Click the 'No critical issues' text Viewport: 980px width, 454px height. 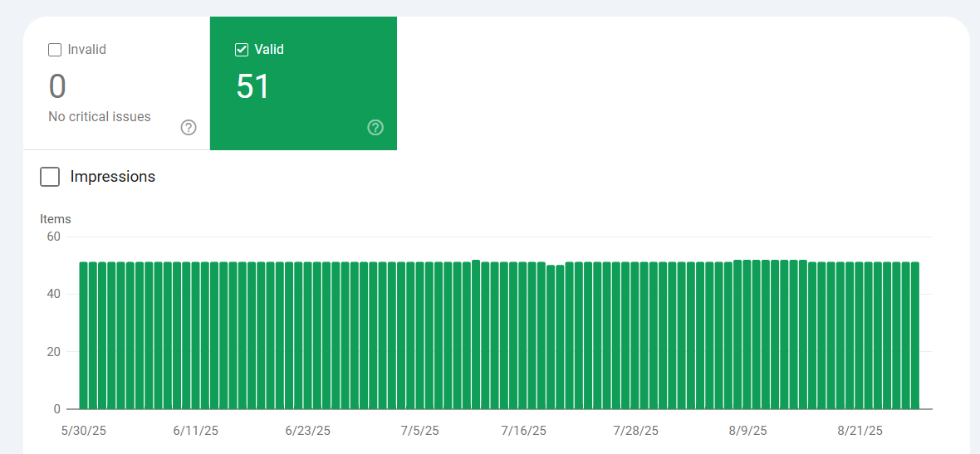(100, 117)
